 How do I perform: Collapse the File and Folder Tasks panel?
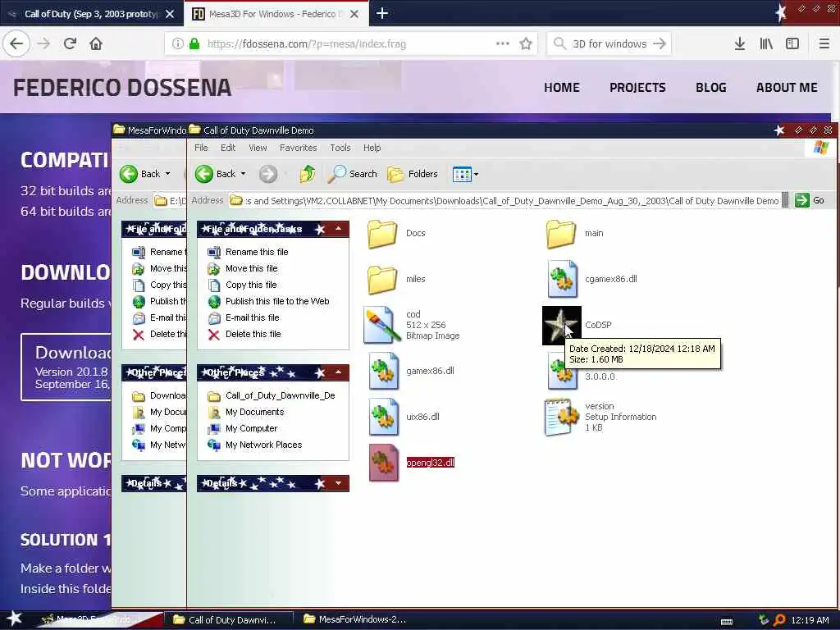click(339, 229)
